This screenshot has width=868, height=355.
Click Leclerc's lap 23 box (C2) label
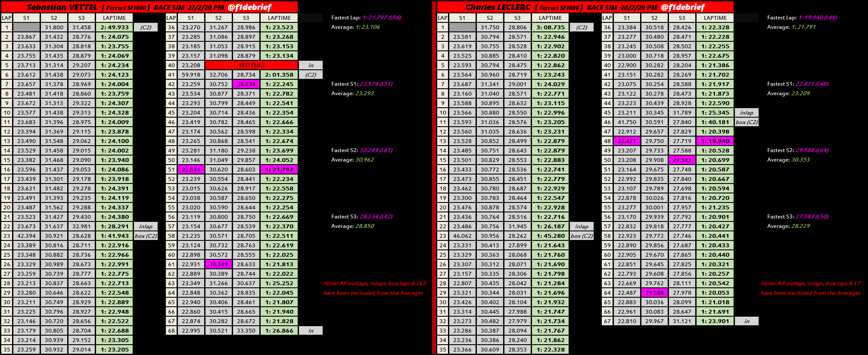582,236
